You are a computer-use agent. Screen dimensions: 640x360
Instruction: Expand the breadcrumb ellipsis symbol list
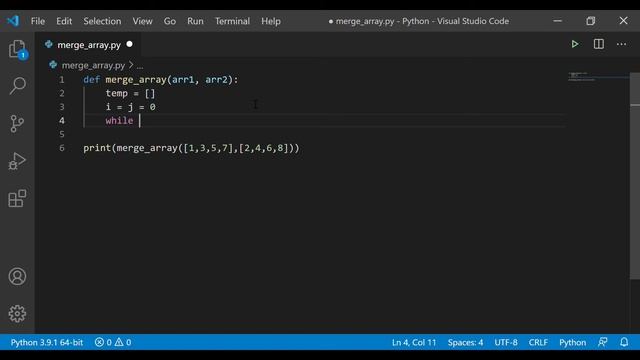tap(140, 66)
